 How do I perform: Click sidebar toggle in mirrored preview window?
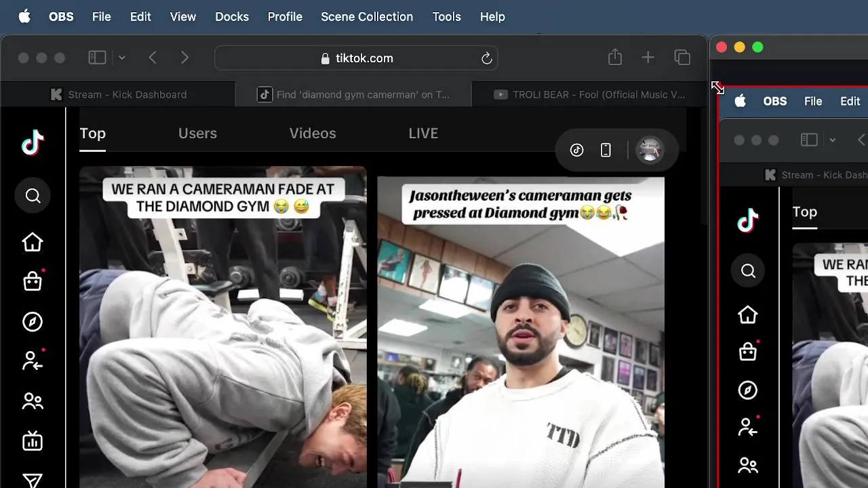click(x=809, y=140)
